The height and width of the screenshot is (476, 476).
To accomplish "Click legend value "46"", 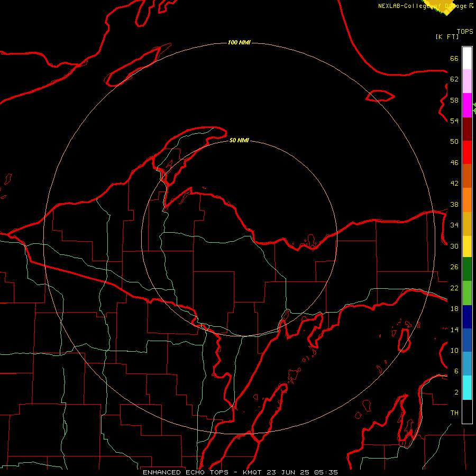I will tap(454, 163).
